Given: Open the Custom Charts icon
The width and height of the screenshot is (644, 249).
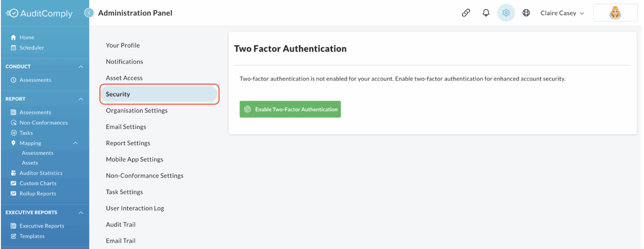Looking at the screenshot, I should tap(13, 183).
